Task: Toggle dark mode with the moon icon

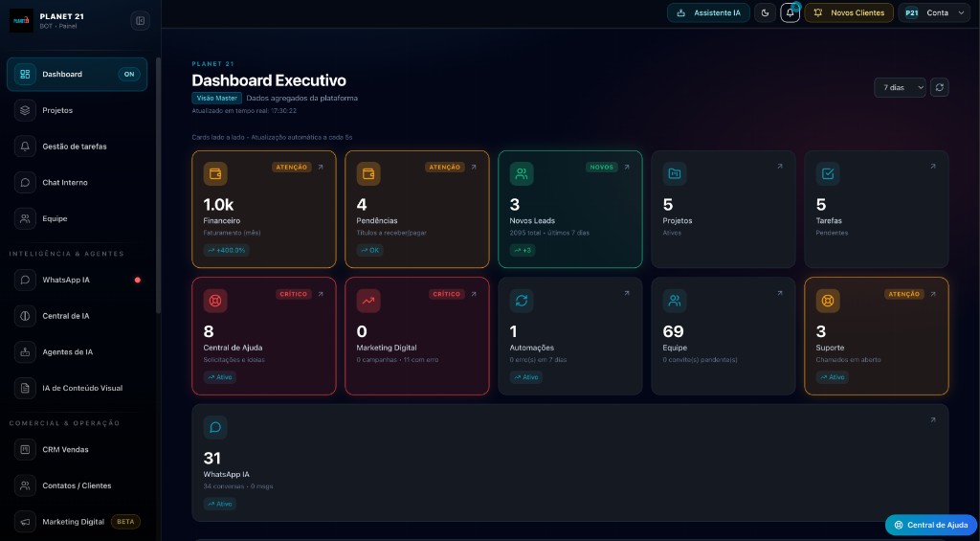Action: (765, 12)
